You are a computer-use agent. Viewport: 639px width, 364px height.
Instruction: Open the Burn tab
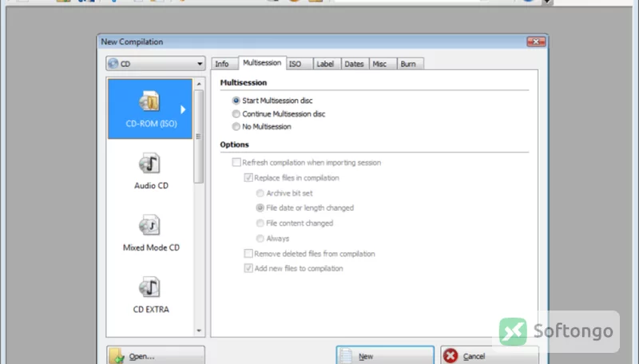pyautogui.click(x=411, y=64)
